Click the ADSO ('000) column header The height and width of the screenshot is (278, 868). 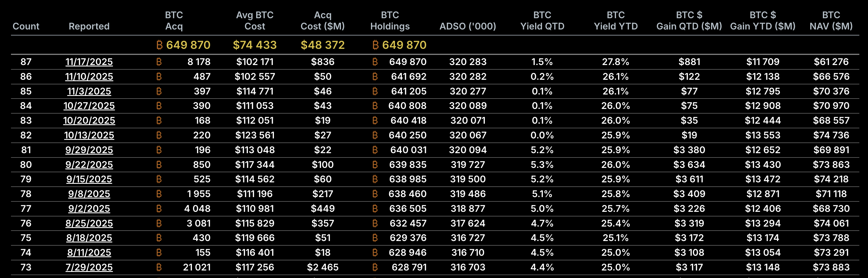[468, 26]
